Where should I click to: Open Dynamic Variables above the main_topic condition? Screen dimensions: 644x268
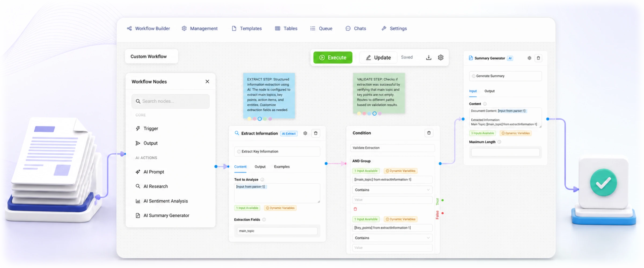(400, 171)
